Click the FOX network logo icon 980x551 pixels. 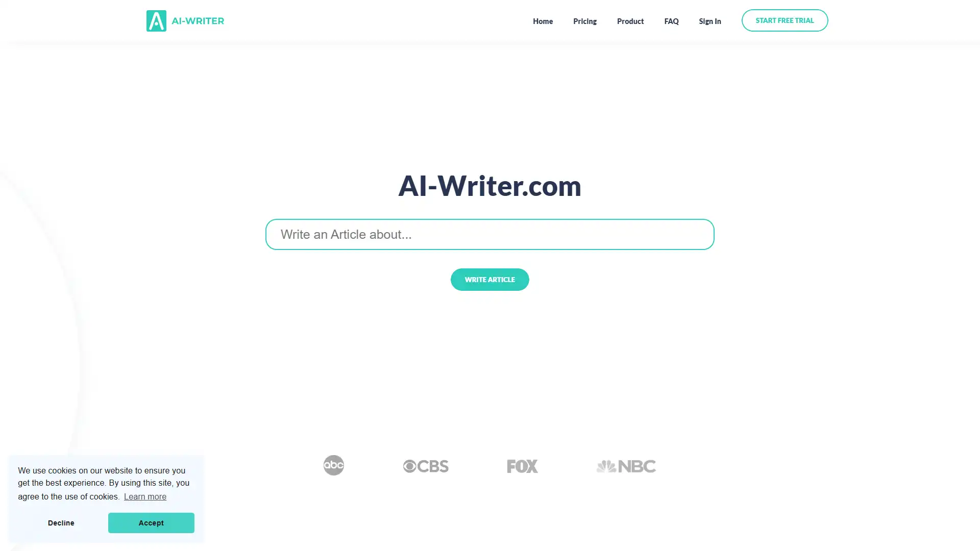point(522,466)
